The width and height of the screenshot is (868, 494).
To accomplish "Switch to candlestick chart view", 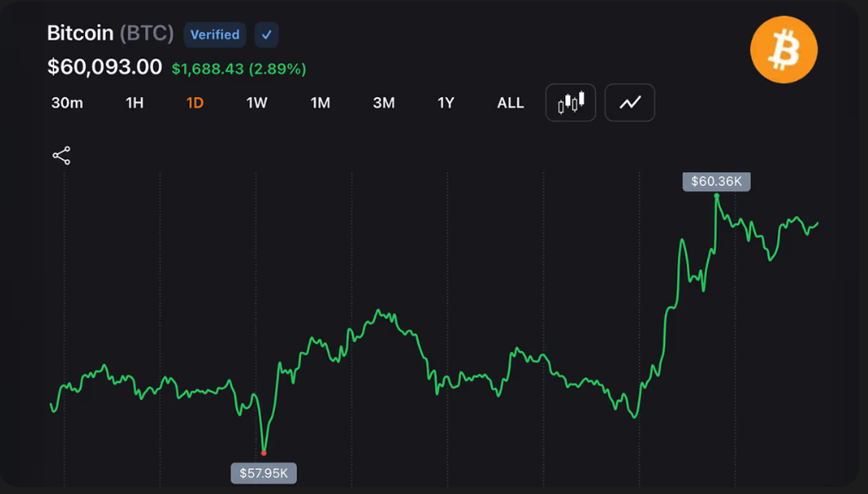I will click(x=570, y=102).
